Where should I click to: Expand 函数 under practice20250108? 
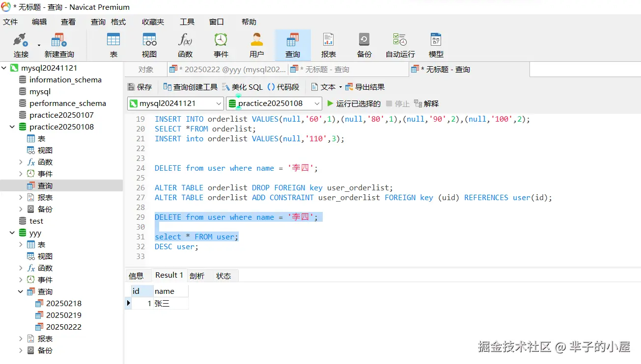coord(21,162)
